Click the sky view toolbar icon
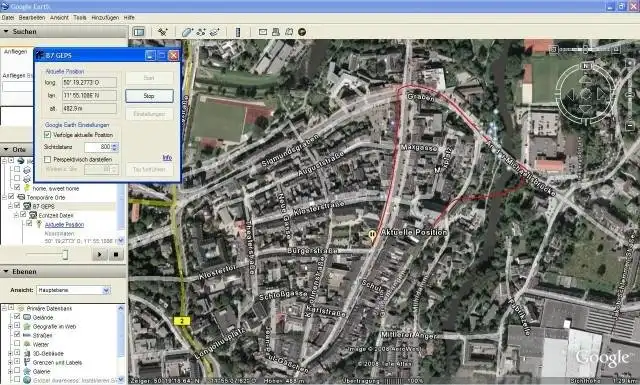This screenshot has height=385, width=640. point(302,32)
